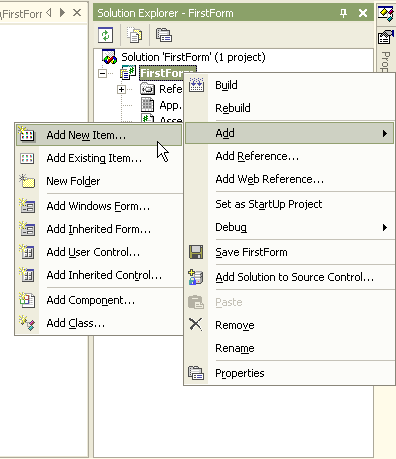396x459 pixels.
Task: Choose Add Windows Form menu entry
Action: click(x=99, y=206)
